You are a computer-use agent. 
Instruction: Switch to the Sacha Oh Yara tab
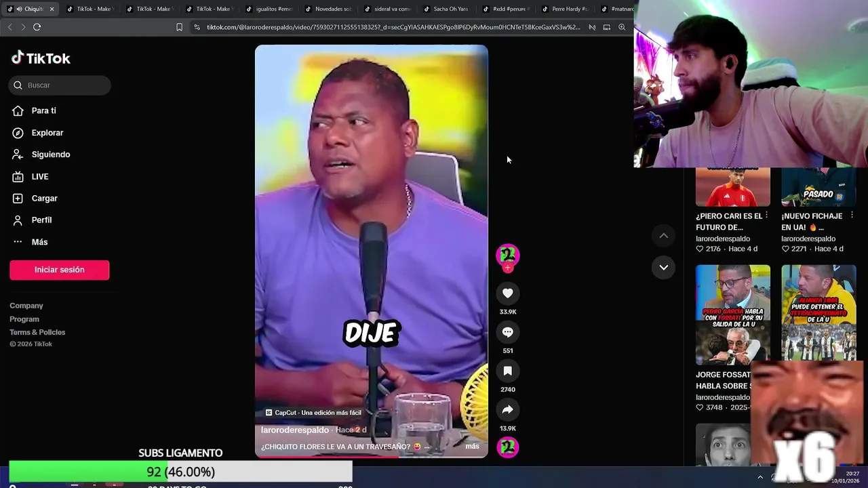click(x=446, y=9)
